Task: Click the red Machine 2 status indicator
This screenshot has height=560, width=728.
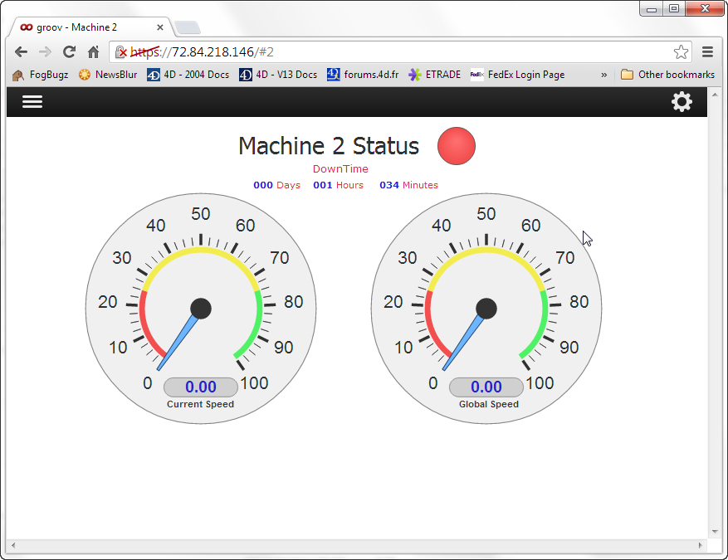Action: [457, 146]
